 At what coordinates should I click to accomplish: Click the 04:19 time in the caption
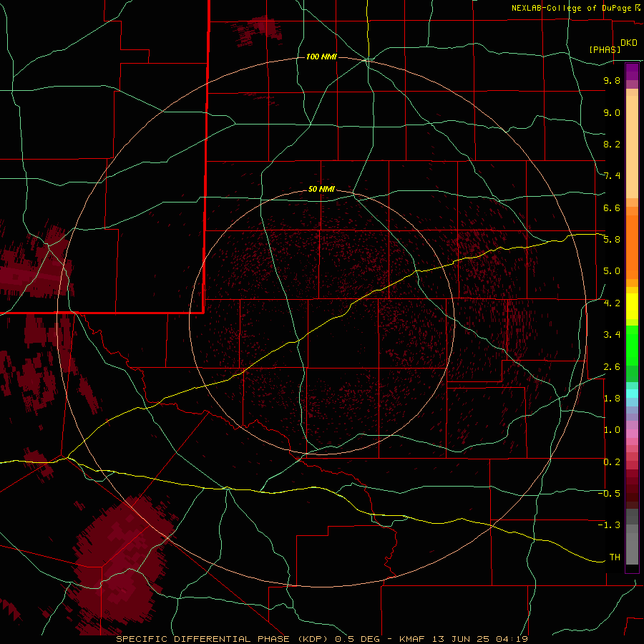click(512, 639)
